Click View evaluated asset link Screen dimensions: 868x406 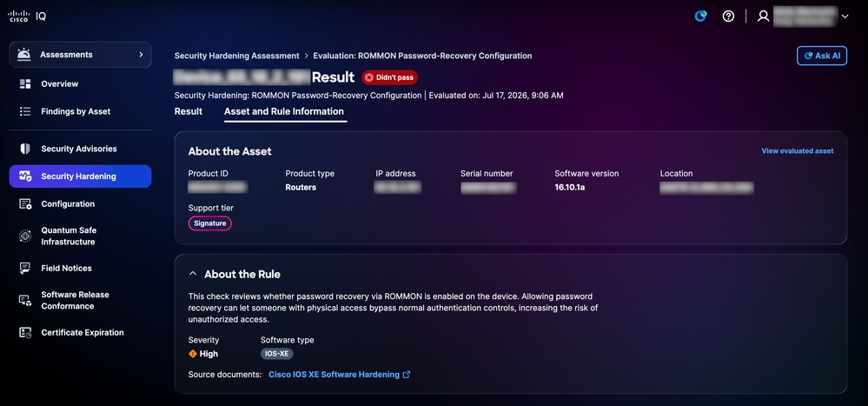click(797, 150)
